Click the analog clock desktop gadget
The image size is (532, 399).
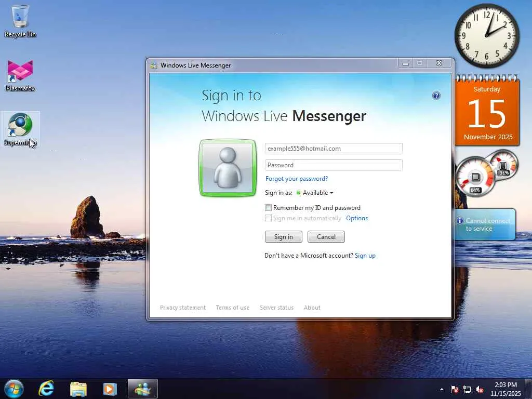487,35
